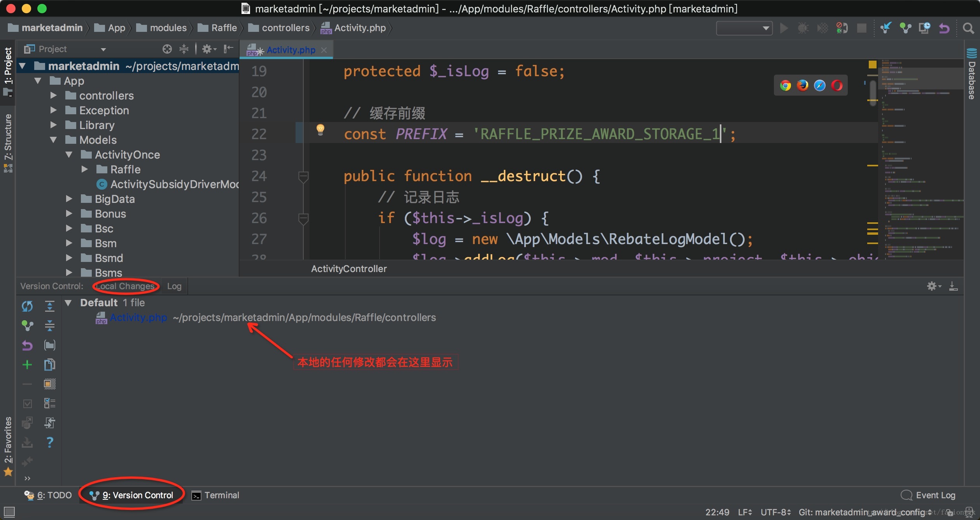The height and width of the screenshot is (520, 980).
Task: Open in Firefox browser icon
Action: 802,86
